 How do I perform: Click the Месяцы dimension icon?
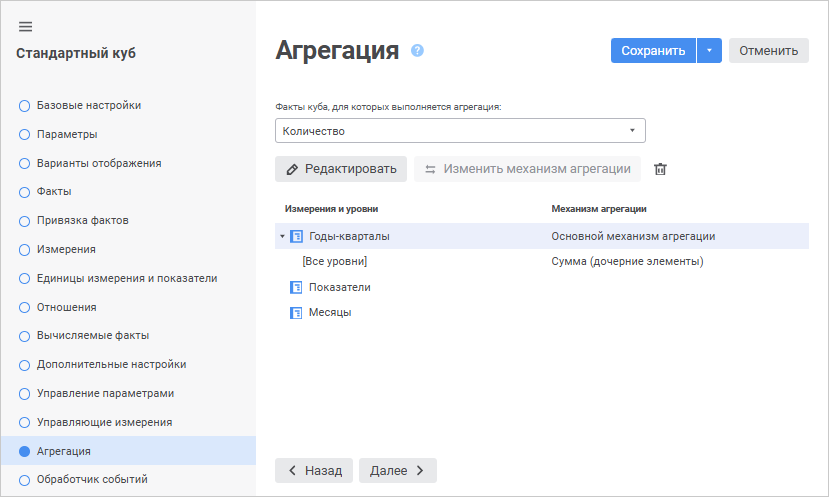pos(296,312)
